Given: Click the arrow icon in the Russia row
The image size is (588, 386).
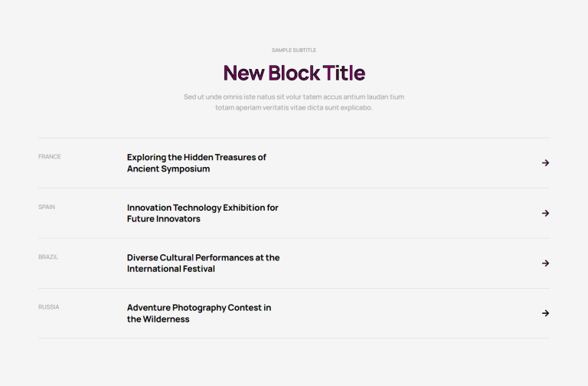Looking at the screenshot, I should coord(546,313).
